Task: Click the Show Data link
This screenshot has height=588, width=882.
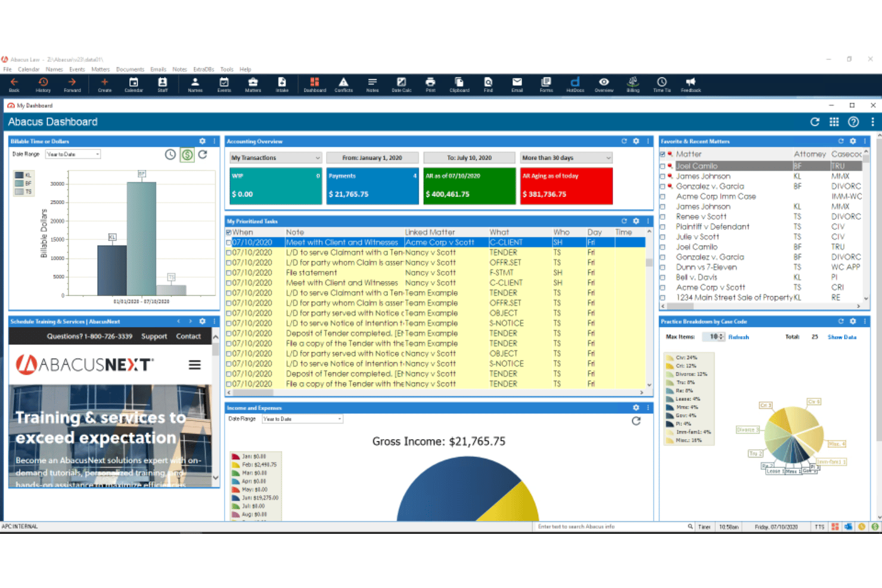Action: 841,337
